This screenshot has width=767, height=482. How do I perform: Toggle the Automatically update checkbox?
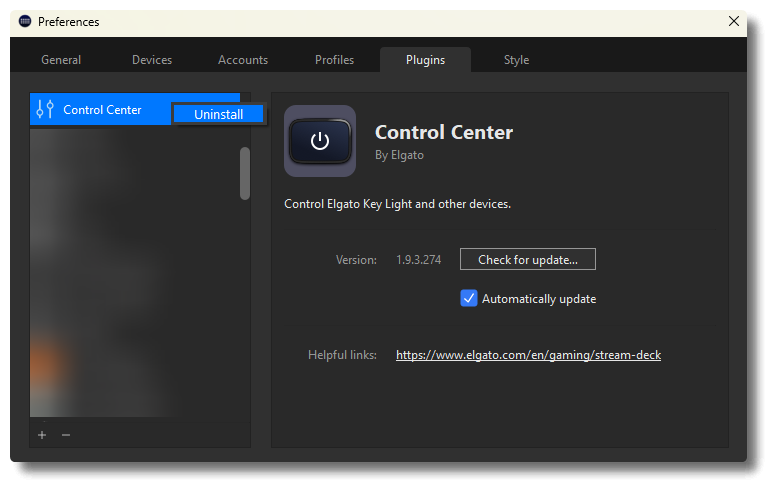(x=469, y=298)
